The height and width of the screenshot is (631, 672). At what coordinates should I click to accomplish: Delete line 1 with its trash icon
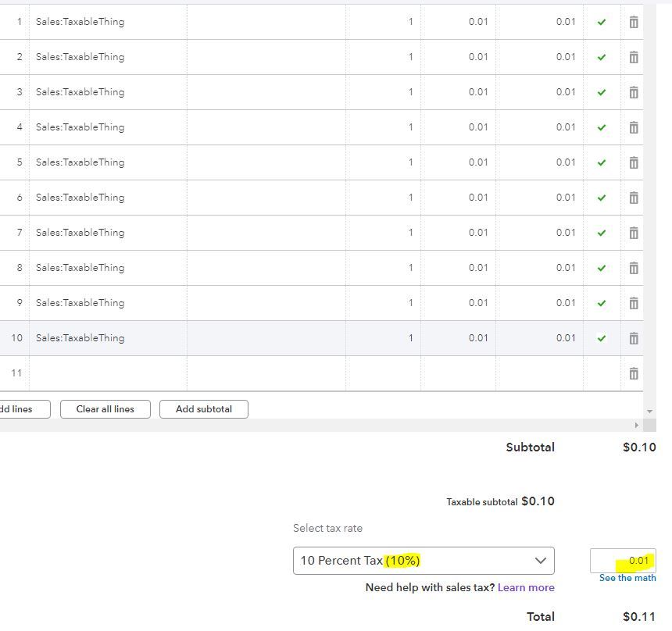click(x=634, y=22)
